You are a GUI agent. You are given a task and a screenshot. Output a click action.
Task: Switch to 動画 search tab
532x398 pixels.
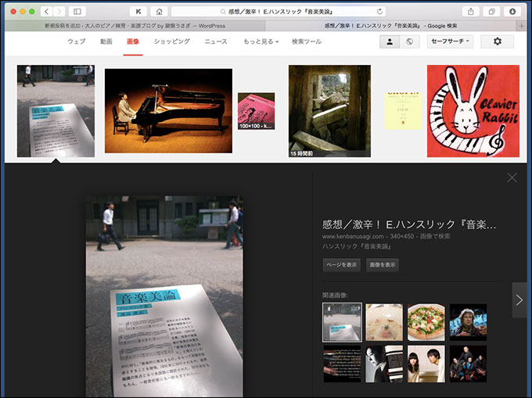point(106,41)
